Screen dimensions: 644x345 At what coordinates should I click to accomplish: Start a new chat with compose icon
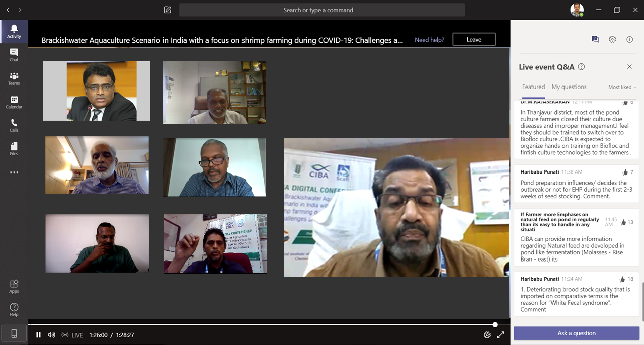[168, 10]
